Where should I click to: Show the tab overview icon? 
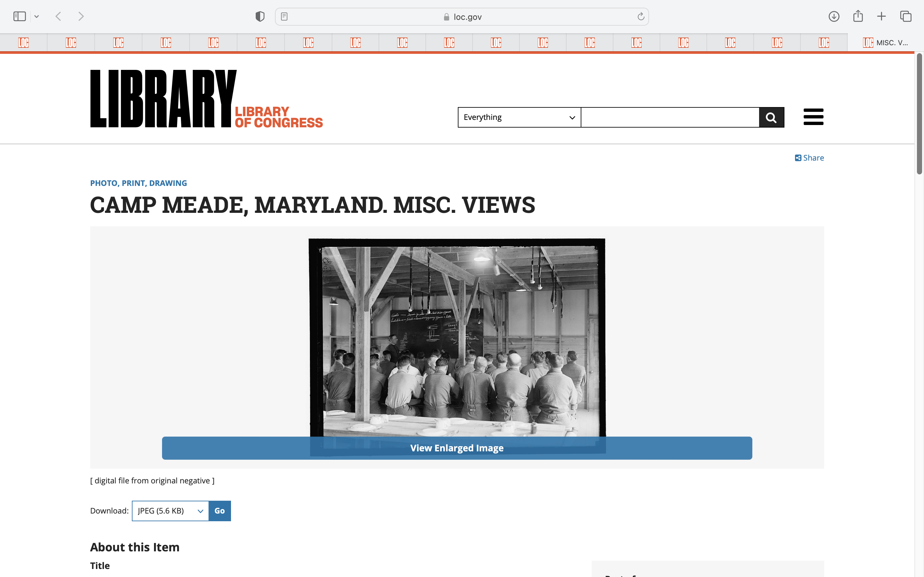tap(906, 16)
